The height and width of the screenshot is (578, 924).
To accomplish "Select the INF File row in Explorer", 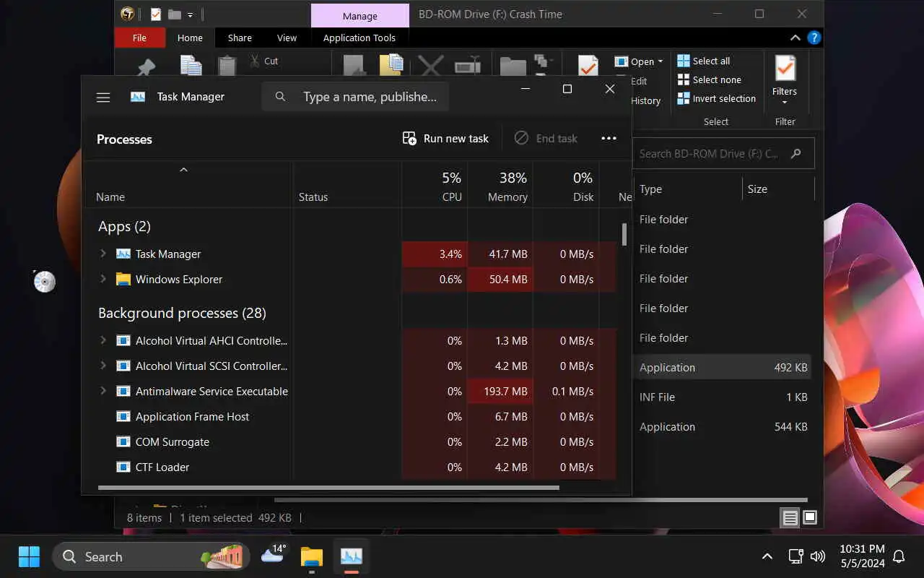I will tap(723, 397).
